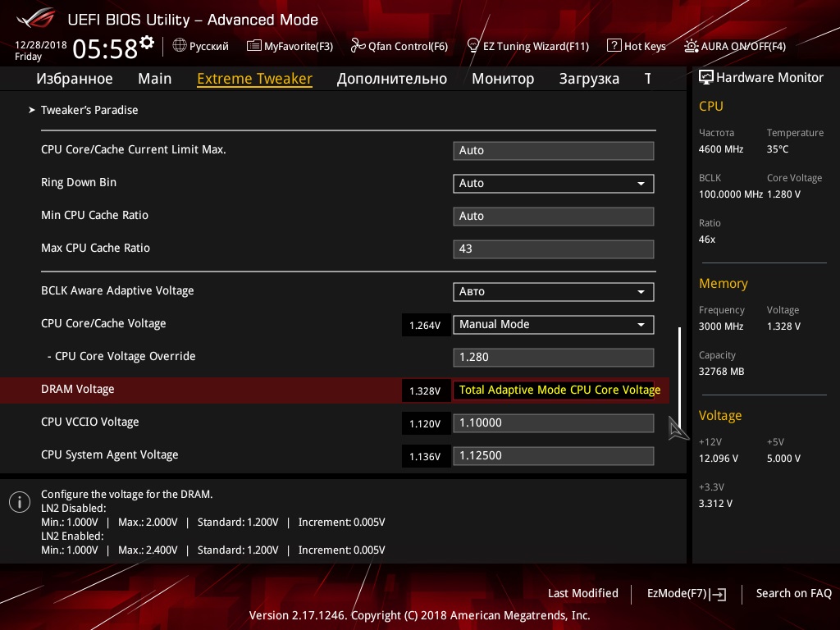This screenshot has height=630, width=840.
Task: Click the 05:58 clock display
Action: [x=105, y=48]
